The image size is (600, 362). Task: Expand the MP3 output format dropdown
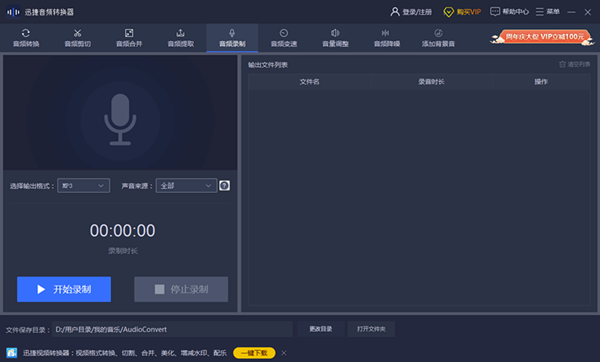(x=83, y=186)
